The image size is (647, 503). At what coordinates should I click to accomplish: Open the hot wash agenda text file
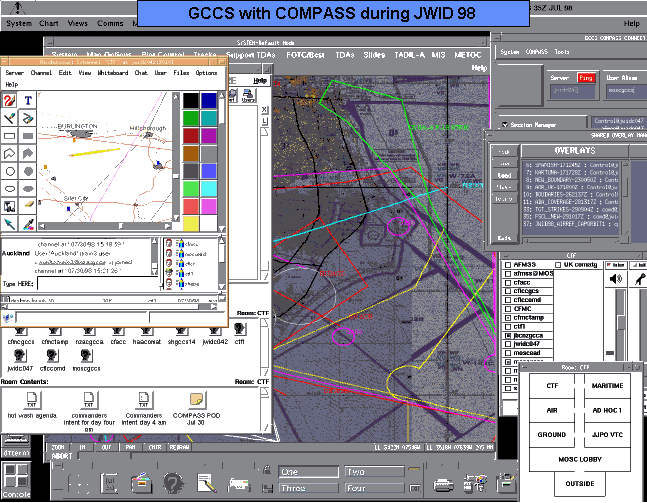[x=32, y=405]
